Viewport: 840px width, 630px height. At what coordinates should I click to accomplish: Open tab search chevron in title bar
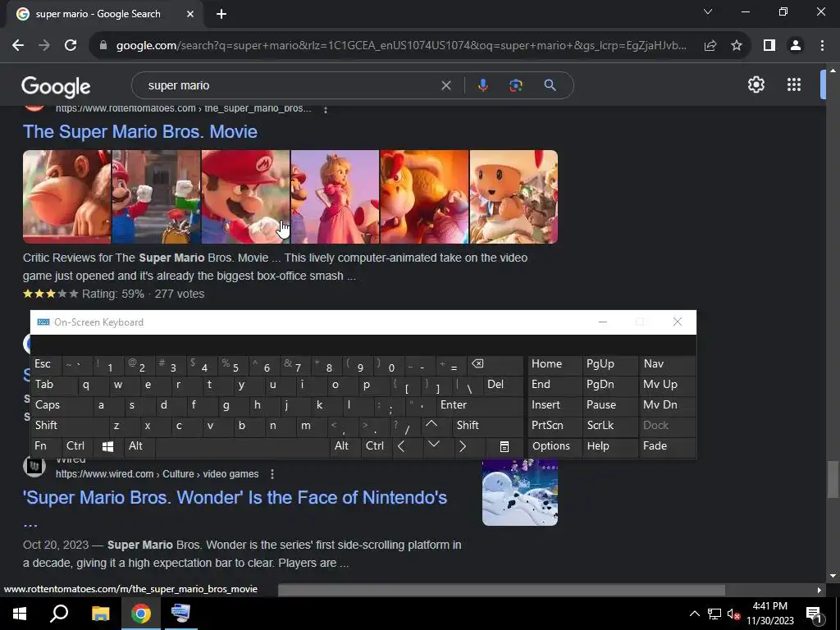[708, 11]
